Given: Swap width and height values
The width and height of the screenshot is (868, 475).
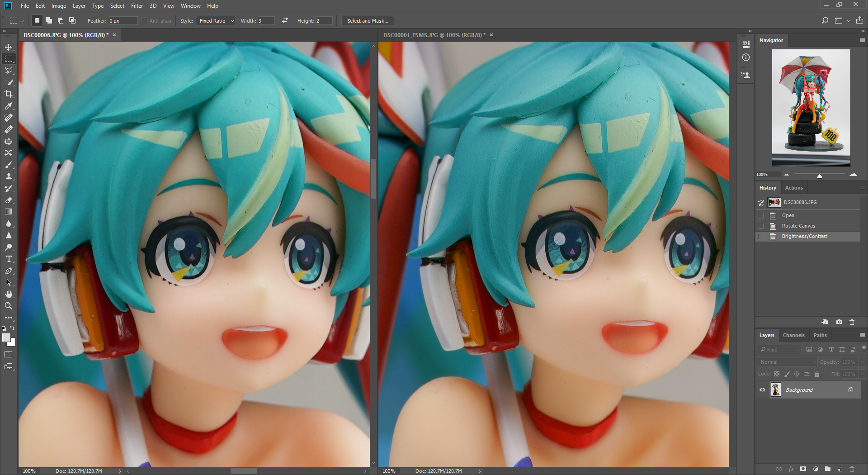Looking at the screenshot, I should pyautogui.click(x=285, y=20).
